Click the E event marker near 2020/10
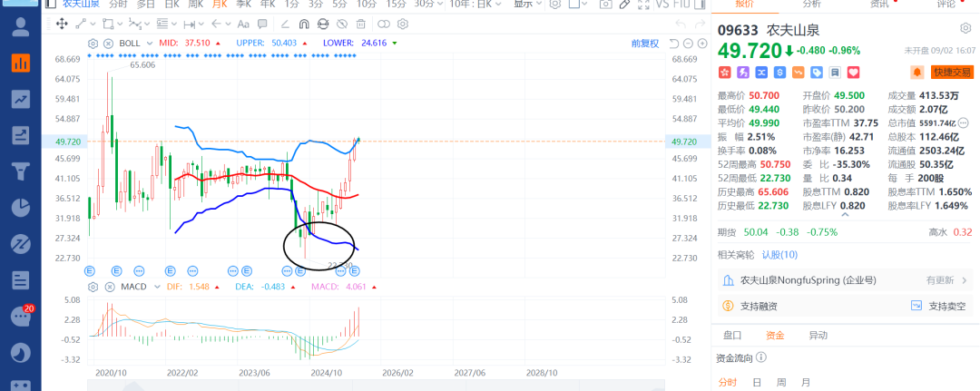The height and width of the screenshot is (391, 980). click(x=89, y=270)
